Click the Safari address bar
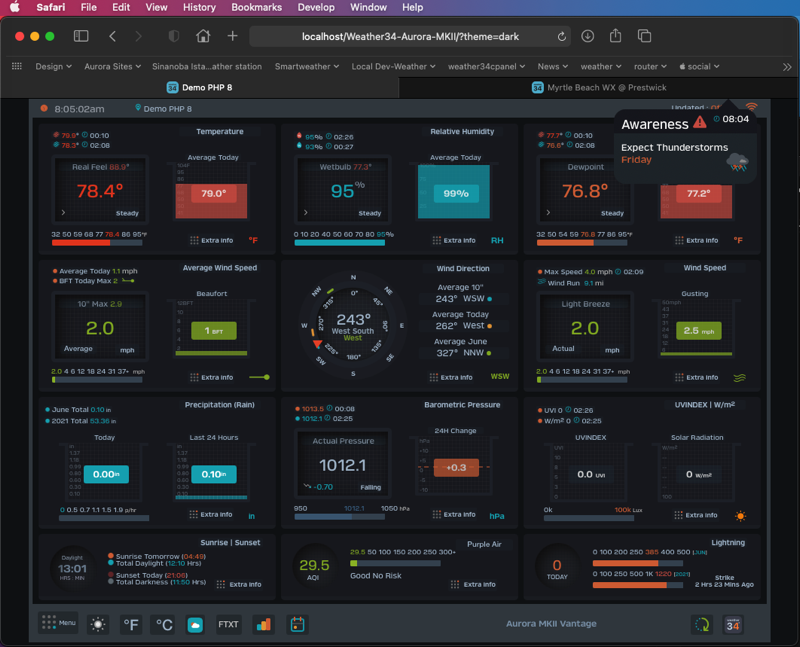Image resolution: width=800 pixels, height=647 pixels. pyautogui.click(x=410, y=37)
